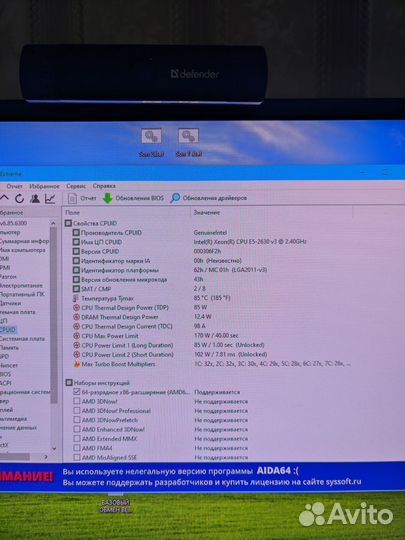Click thermometer icon beside Температура Tjmax
Image resolution: width=405 pixels, height=540 pixels.
pos(76,299)
